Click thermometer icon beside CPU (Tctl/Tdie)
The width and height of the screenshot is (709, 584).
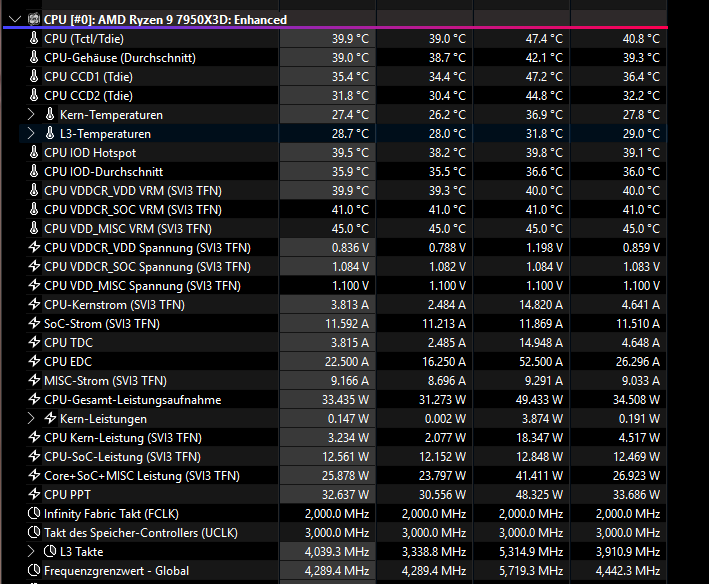(34, 38)
